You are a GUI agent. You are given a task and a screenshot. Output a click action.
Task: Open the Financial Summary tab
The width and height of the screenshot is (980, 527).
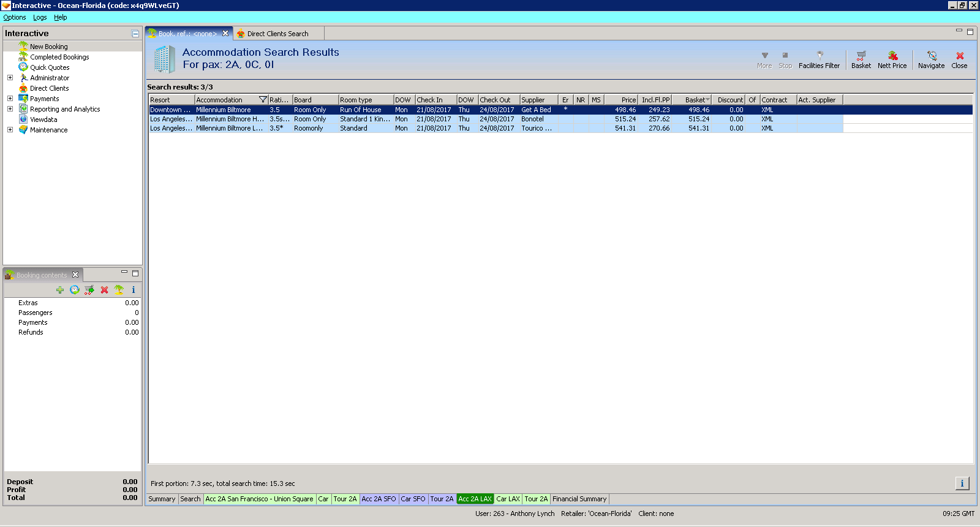pos(579,499)
